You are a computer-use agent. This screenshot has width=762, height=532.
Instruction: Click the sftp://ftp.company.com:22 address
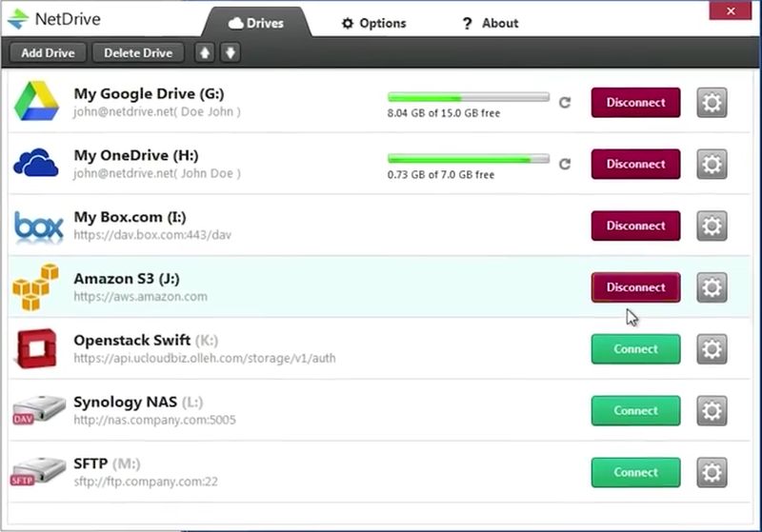click(x=146, y=482)
